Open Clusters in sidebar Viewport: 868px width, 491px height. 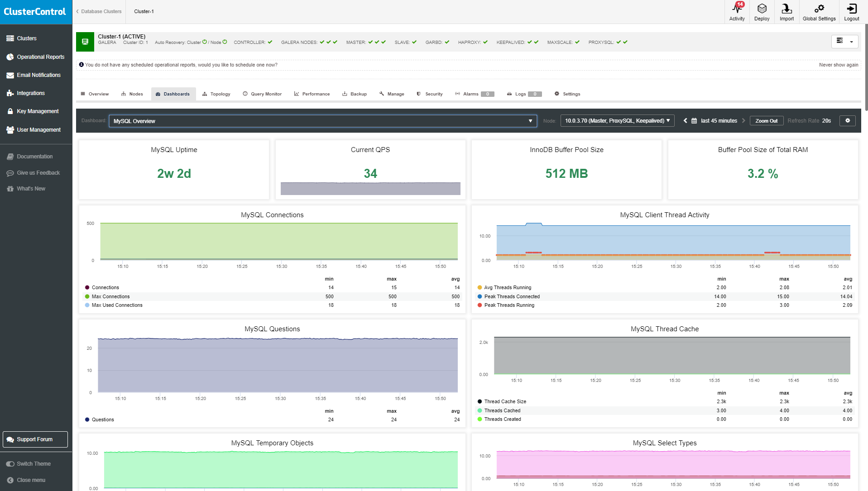(x=27, y=38)
